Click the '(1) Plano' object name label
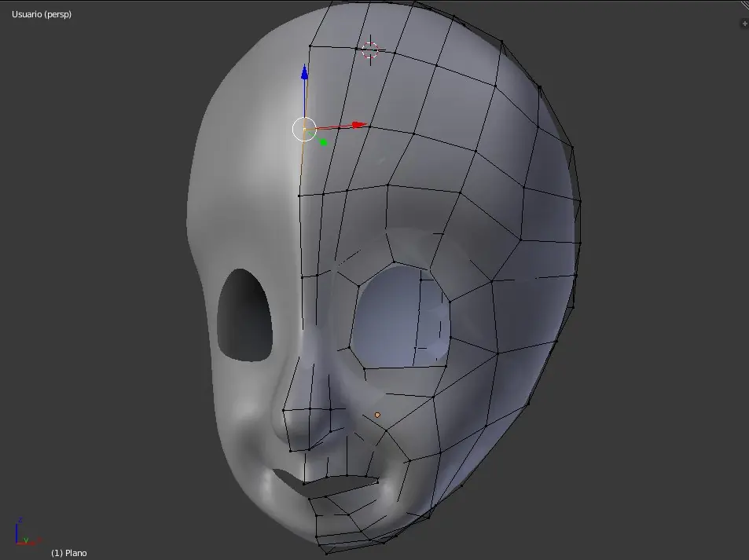This screenshot has height=560, width=749. 69,553
